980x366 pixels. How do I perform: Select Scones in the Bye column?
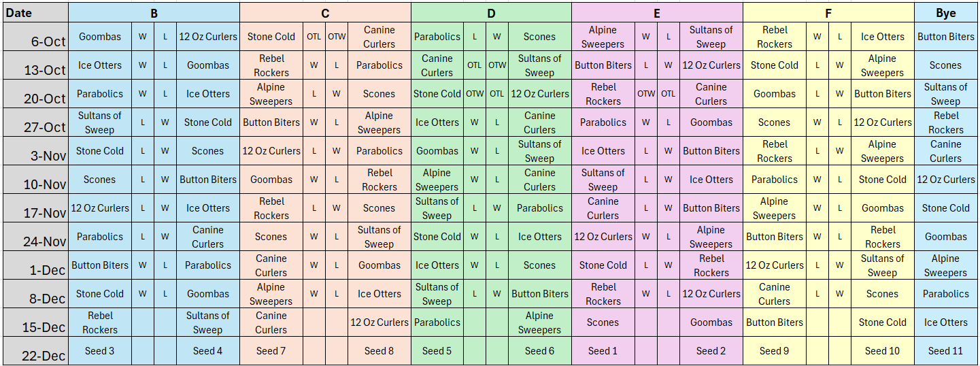click(x=946, y=65)
